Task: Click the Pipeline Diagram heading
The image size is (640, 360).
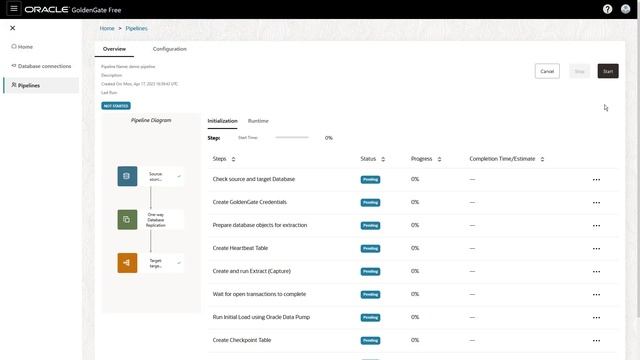Action: [x=151, y=120]
